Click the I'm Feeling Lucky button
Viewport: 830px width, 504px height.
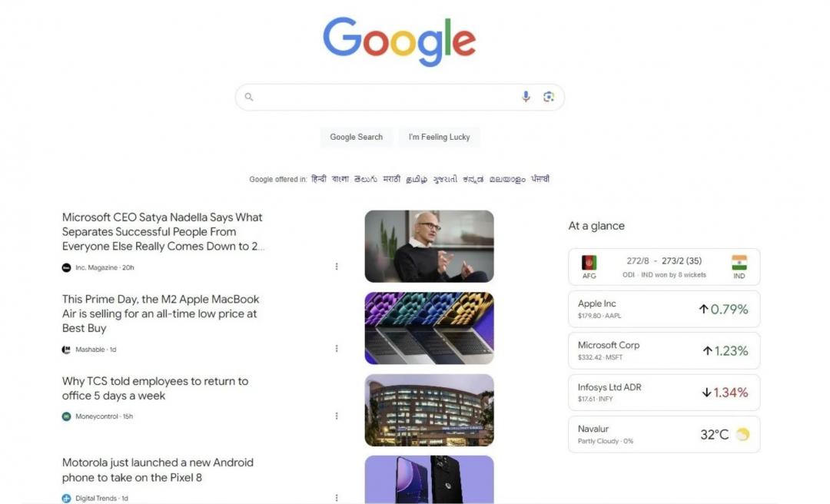[x=440, y=137]
